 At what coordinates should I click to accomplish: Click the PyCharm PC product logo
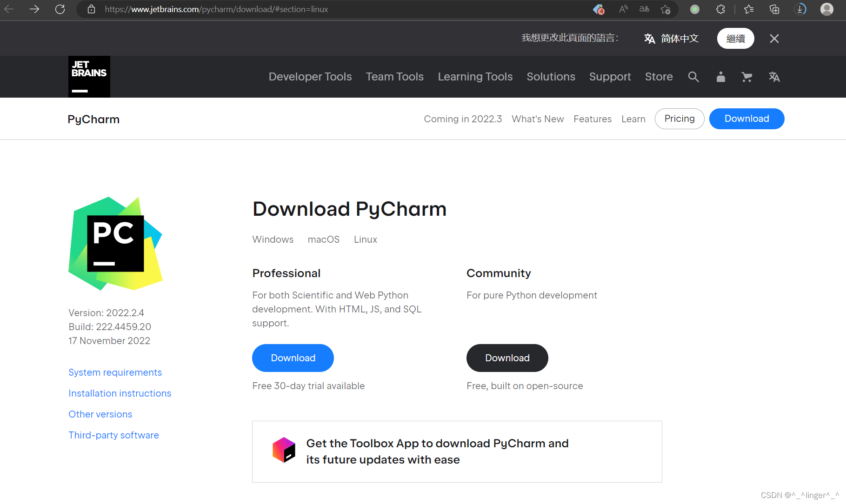tap(115, 243)
